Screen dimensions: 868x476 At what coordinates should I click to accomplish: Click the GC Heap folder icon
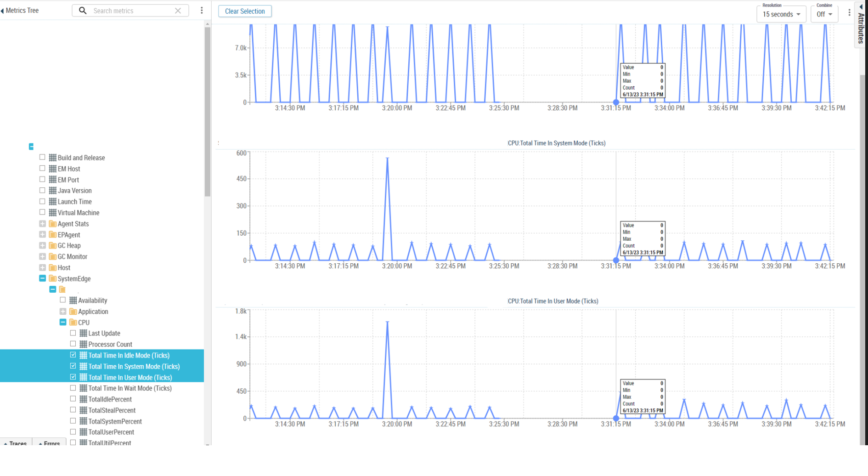(x=53, y=246)
